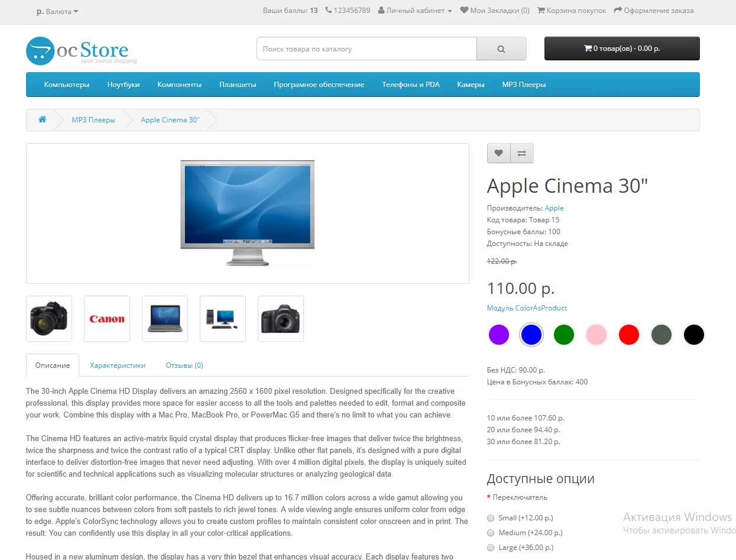Click the home breadcrumb icon

point(42,119)
